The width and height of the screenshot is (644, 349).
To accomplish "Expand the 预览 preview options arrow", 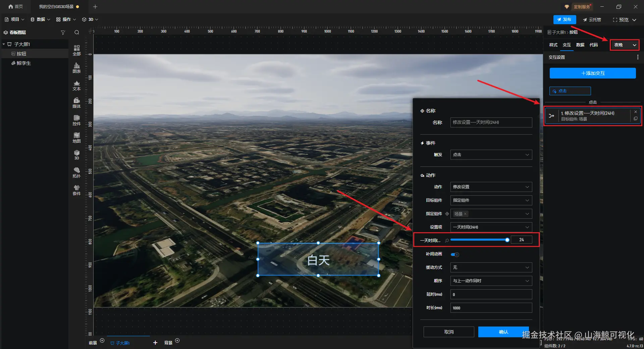I will point(634,20).
